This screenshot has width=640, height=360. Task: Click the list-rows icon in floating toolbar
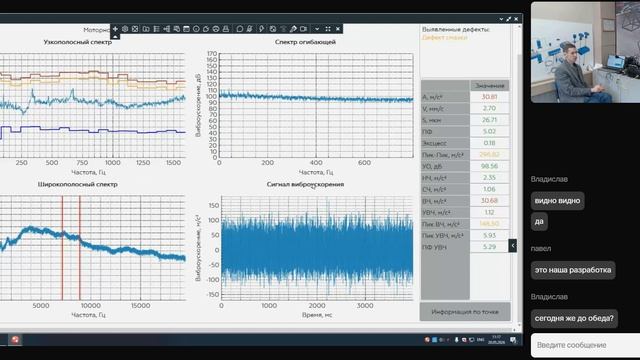click(156, 29)
